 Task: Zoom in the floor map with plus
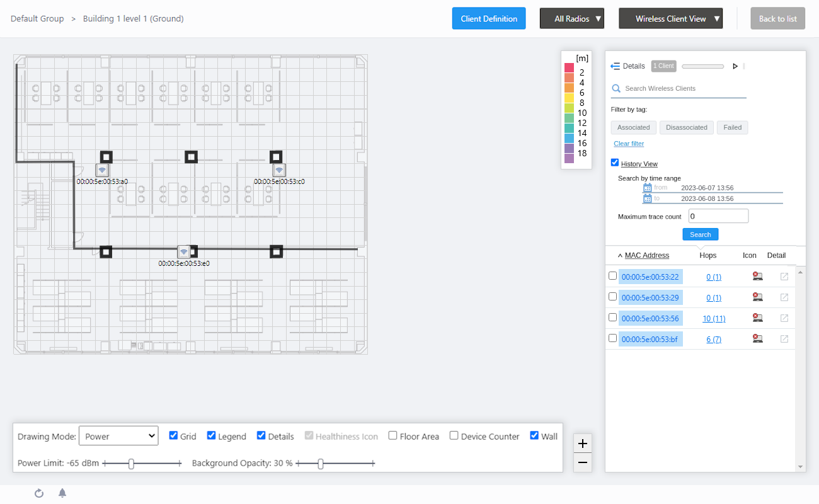tap(583, 444)
